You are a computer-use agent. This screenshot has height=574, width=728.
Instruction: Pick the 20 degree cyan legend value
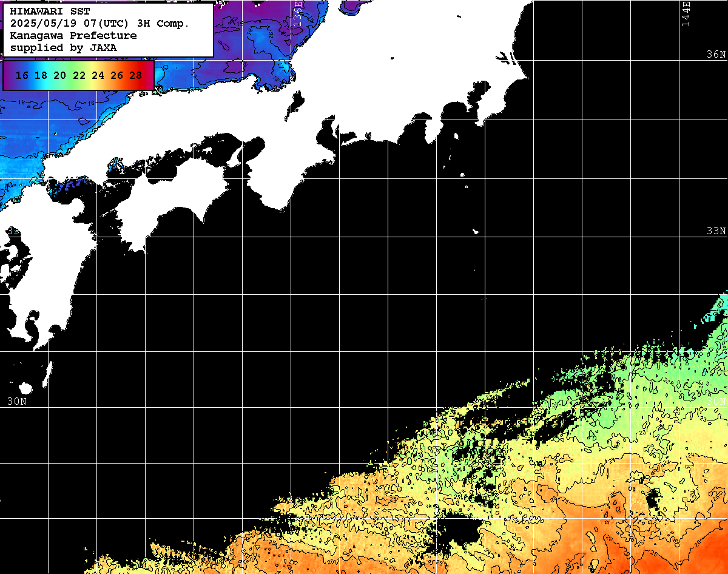click(60, 76)
